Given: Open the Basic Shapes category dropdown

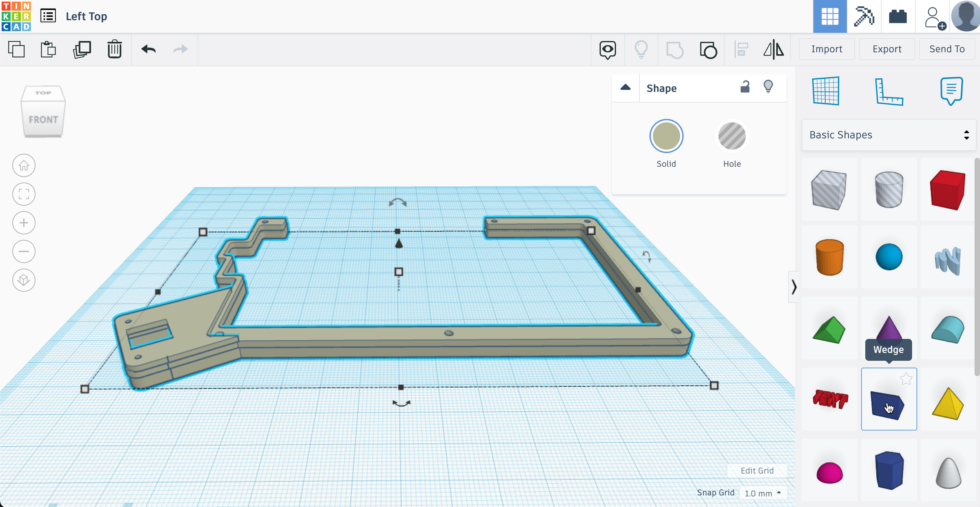Looking at the screenshot, I should tap(889, 135).
